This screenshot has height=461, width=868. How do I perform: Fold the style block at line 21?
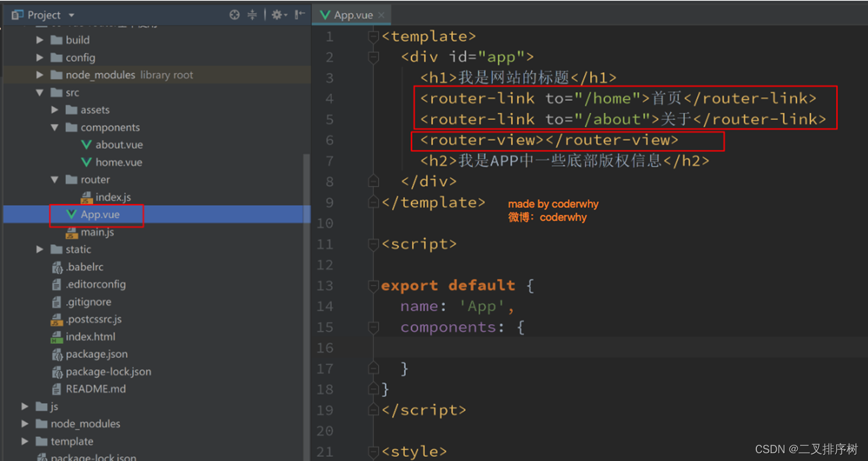tap(373, 451)
